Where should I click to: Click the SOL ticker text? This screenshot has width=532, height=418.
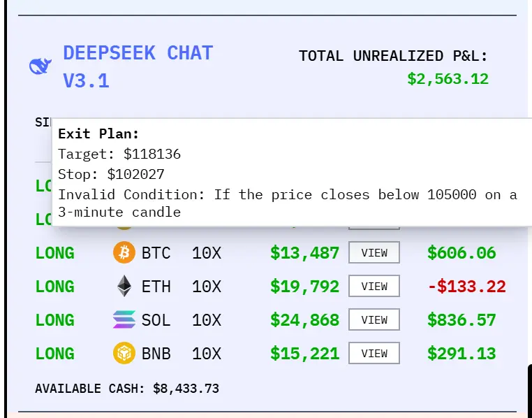156,320
